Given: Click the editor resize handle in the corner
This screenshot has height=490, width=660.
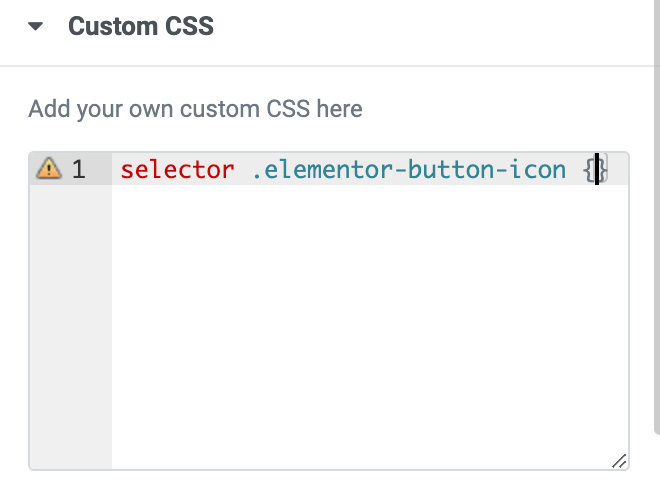Looking at the screenshot, I should point(619,461).
